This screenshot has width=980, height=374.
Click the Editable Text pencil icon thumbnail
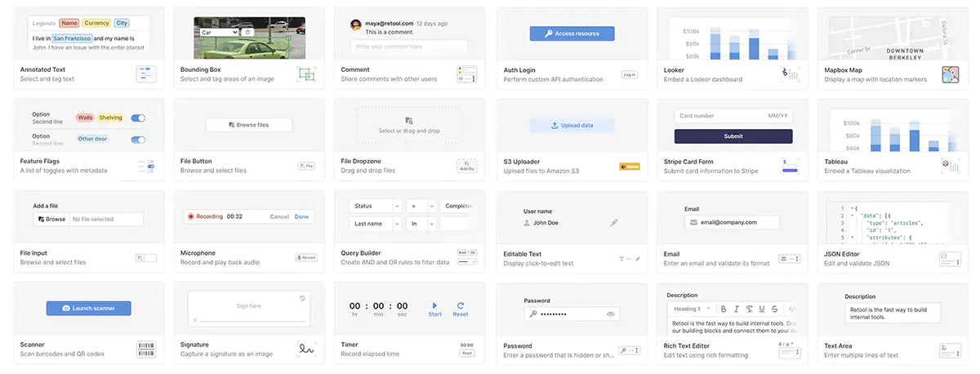pyautogui.click(x=629, y=258)
